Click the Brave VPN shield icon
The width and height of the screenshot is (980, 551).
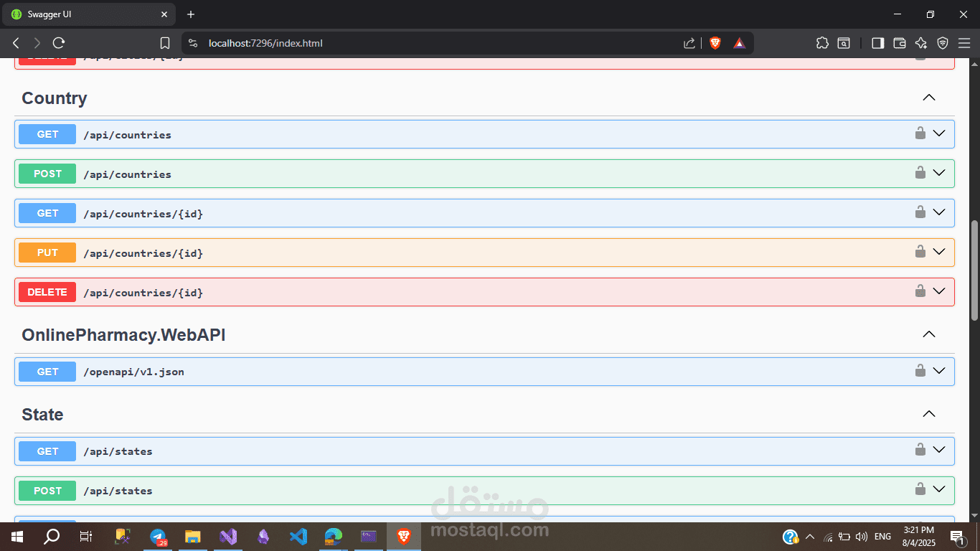click(943, 43)
